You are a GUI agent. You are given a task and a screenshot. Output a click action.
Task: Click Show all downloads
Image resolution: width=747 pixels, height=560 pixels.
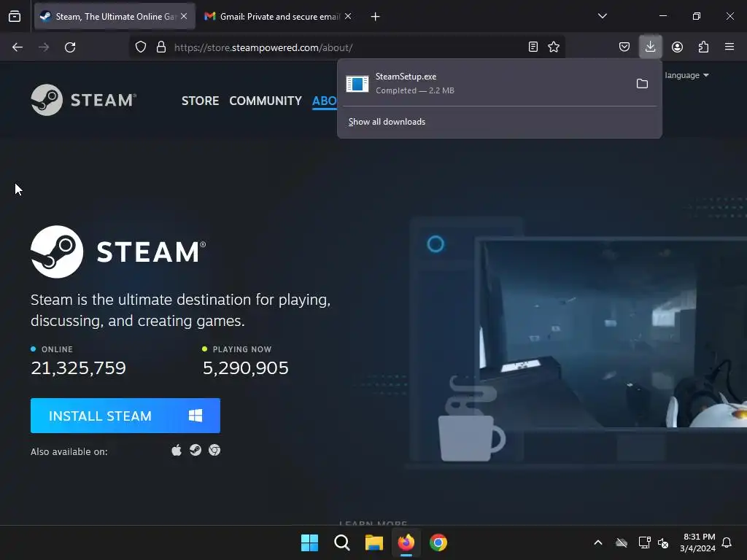click(387, 122)
